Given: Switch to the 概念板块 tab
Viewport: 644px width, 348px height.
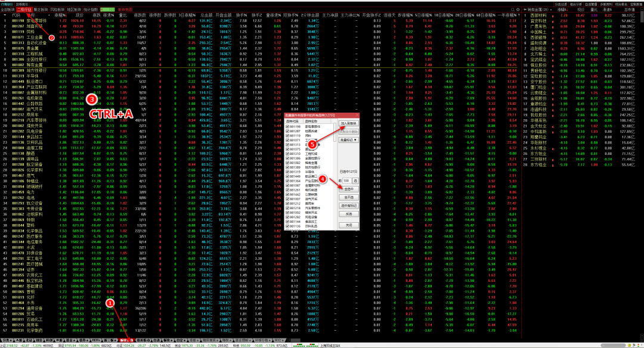Looking at the screenshot, I should [41, 10].
